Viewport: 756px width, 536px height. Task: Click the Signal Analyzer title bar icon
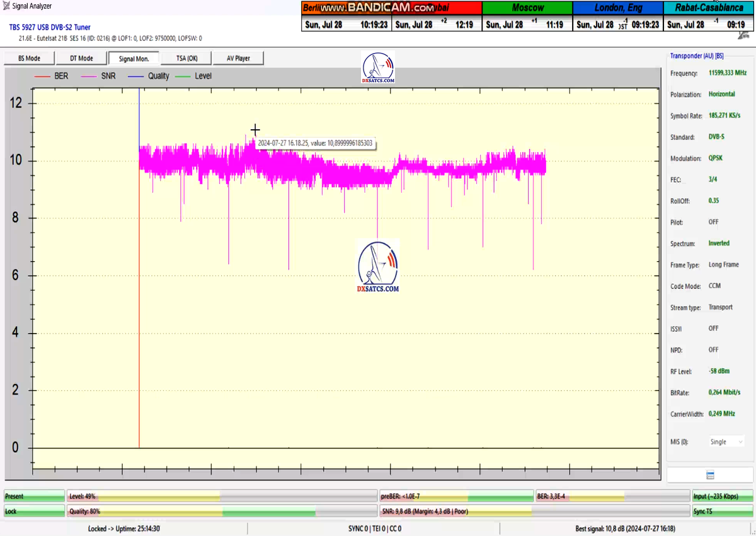[x=6, y=6]
